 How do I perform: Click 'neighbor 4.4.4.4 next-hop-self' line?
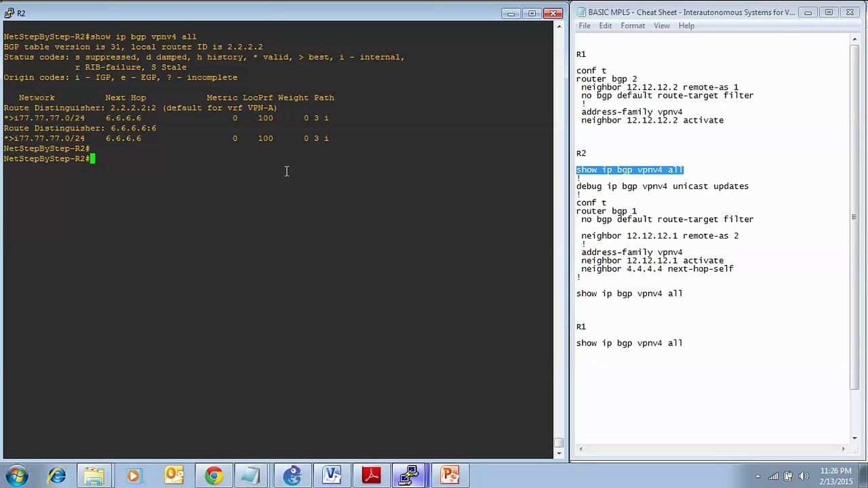tap(657, 269)
